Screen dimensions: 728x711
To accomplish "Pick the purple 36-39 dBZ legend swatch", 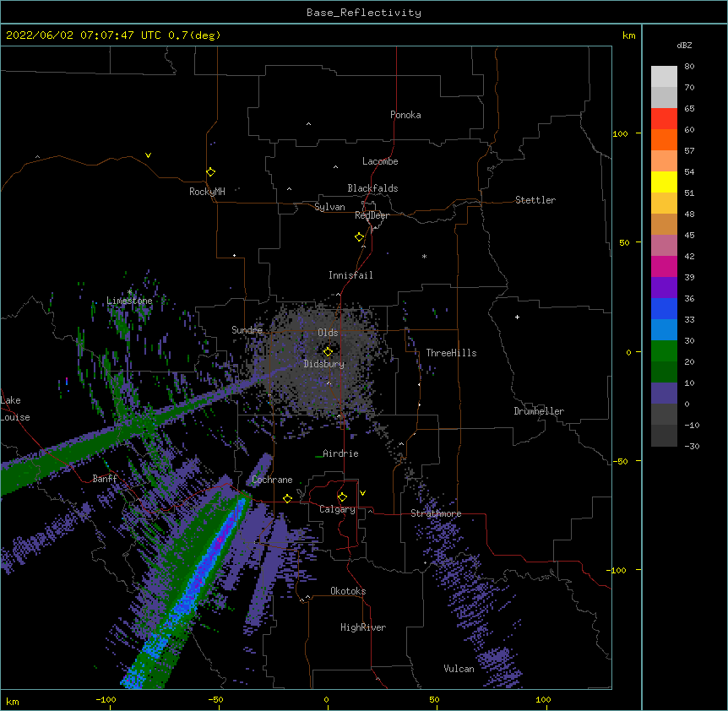I will pyautogui.click(x=664, y=288).
